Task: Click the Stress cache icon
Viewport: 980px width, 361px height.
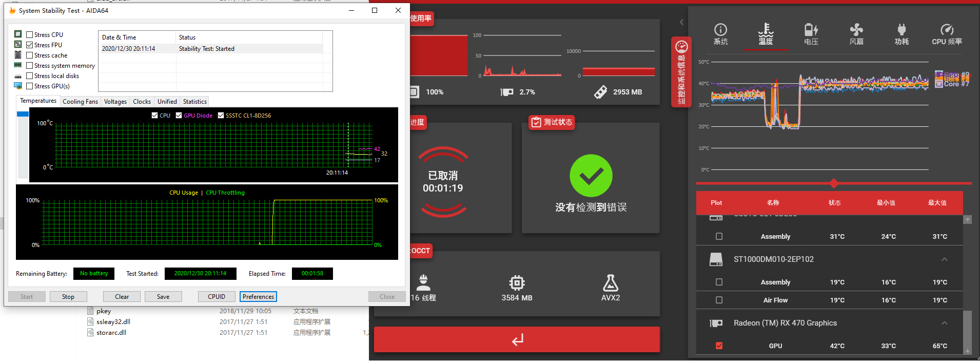Action: (x=18, y=55)
